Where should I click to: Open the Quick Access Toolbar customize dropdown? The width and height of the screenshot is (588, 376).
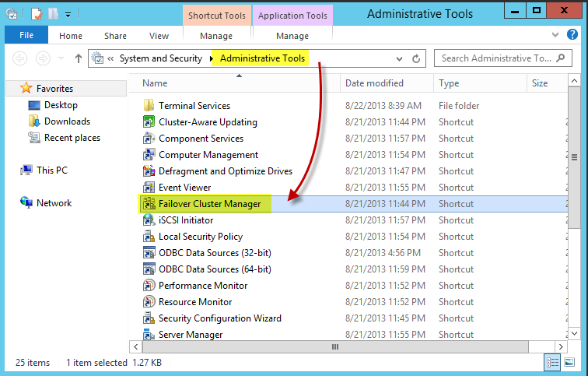click(x=68, y=15)
